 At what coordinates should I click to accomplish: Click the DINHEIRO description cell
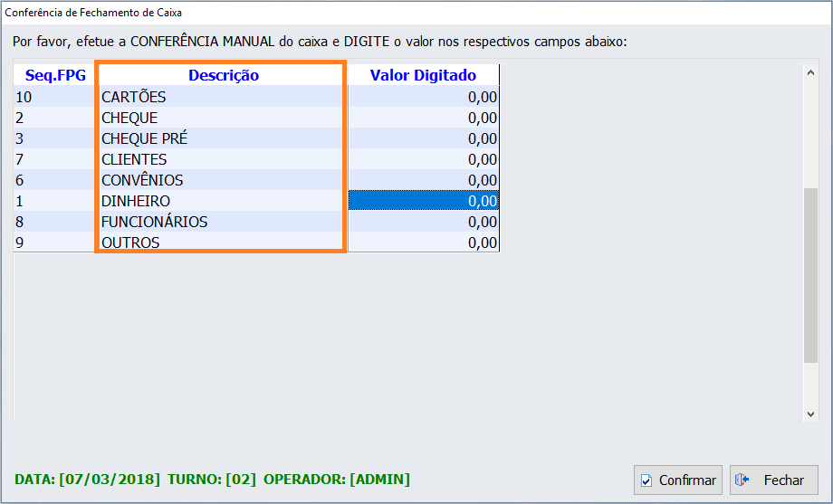point(136,201)
